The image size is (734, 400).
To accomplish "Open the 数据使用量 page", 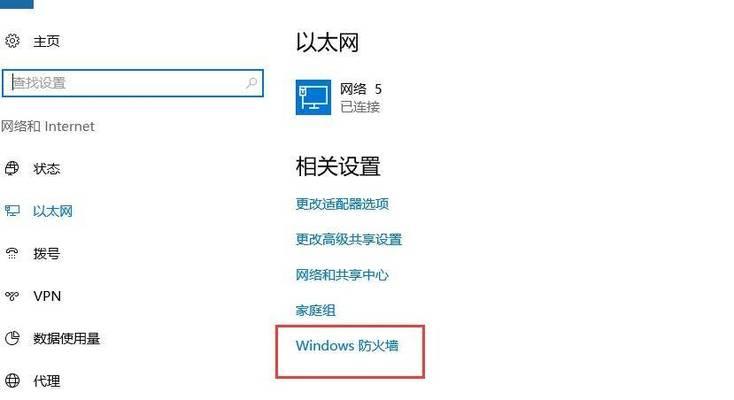I will pyautogui.click(x=66, y=339).
